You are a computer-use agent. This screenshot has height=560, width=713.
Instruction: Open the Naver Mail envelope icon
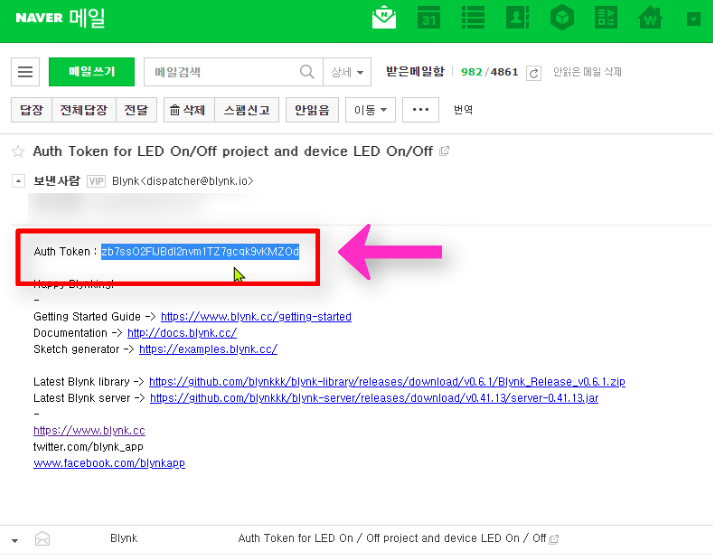(384, 18)
